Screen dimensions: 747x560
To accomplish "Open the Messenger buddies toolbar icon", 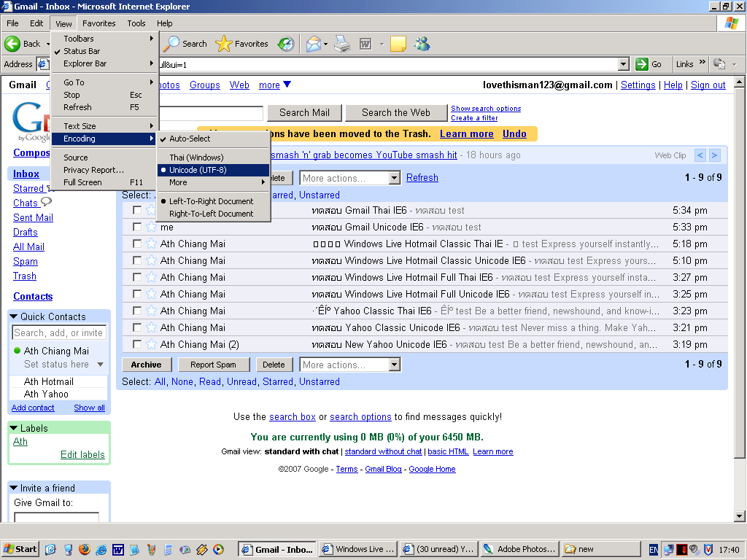I will (x=422, y=44).
